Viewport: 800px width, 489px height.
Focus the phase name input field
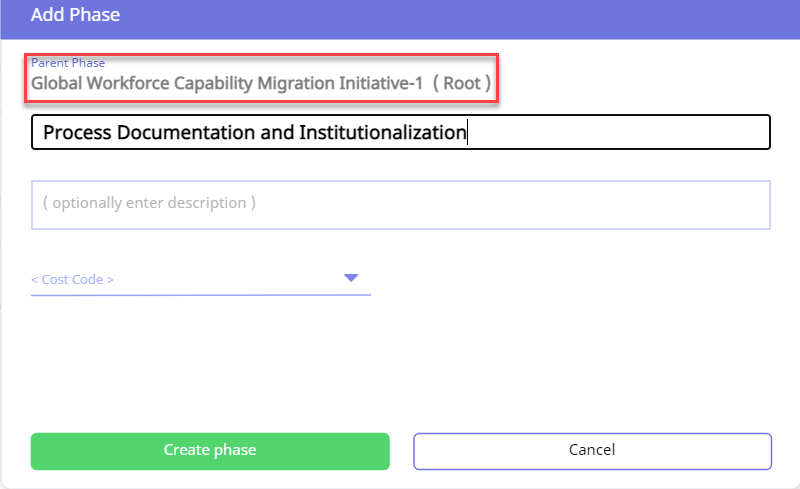[x=401, y=132]
